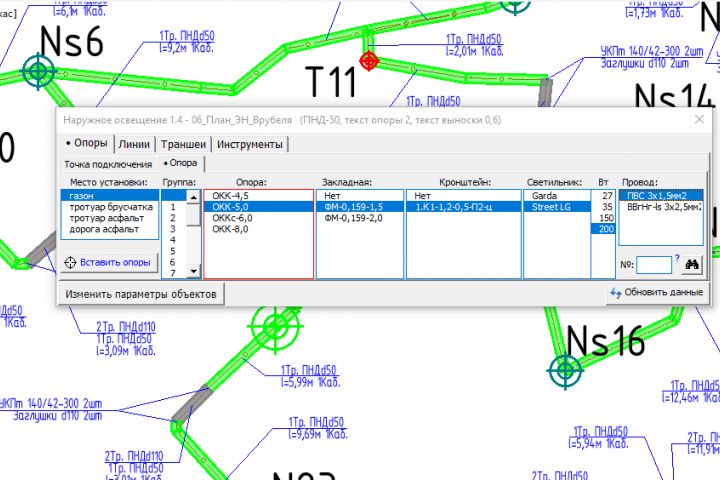Click the Группа list scroll-up arrow

point(194,197)
